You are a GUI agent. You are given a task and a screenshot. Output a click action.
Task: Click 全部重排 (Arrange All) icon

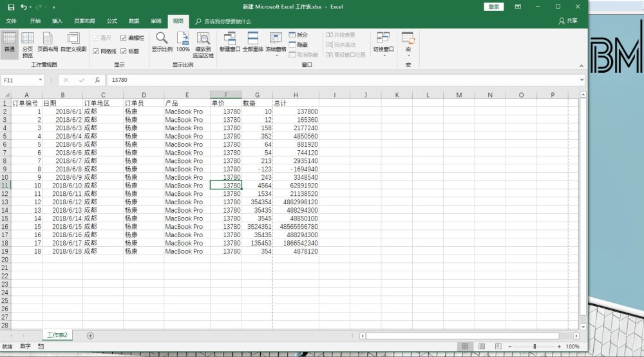pos(253,43)
